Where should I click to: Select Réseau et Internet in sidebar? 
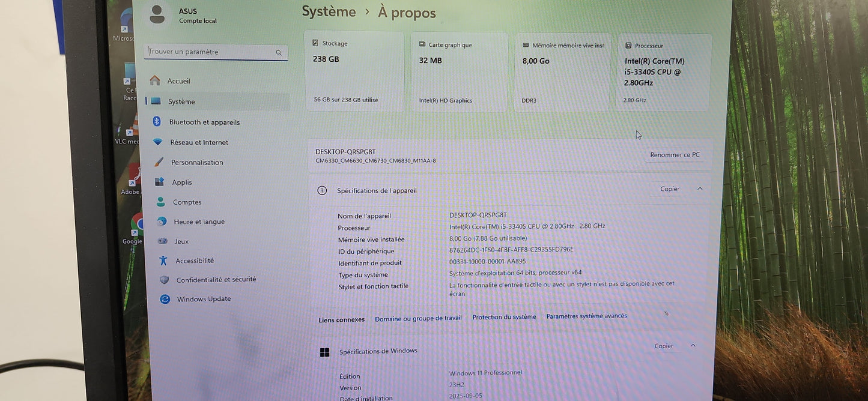[199, 142]
